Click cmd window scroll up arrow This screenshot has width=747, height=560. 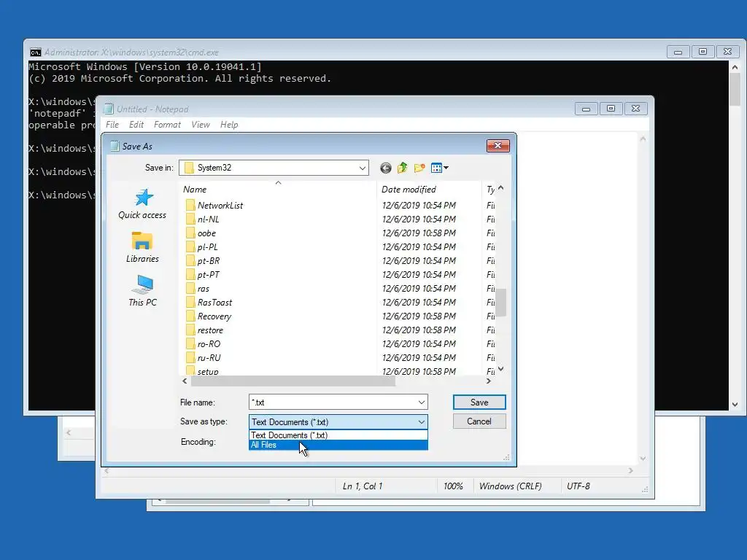[x=735, y=67]
